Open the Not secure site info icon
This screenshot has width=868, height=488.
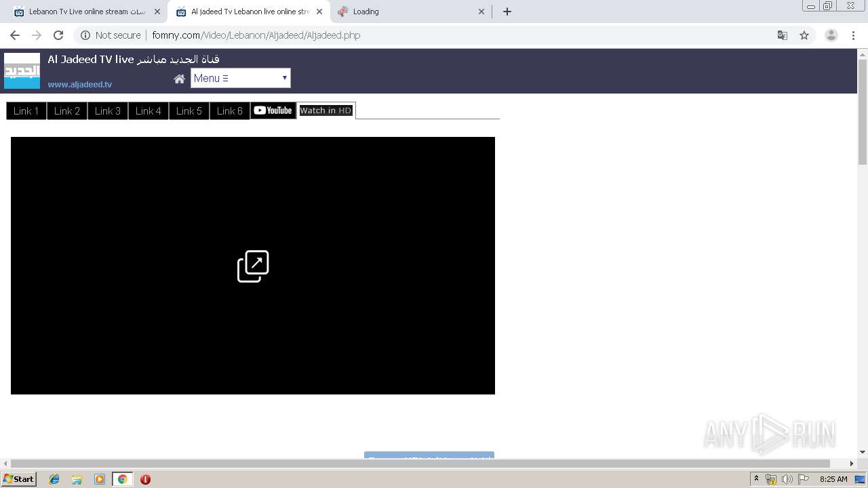(85, 35)
